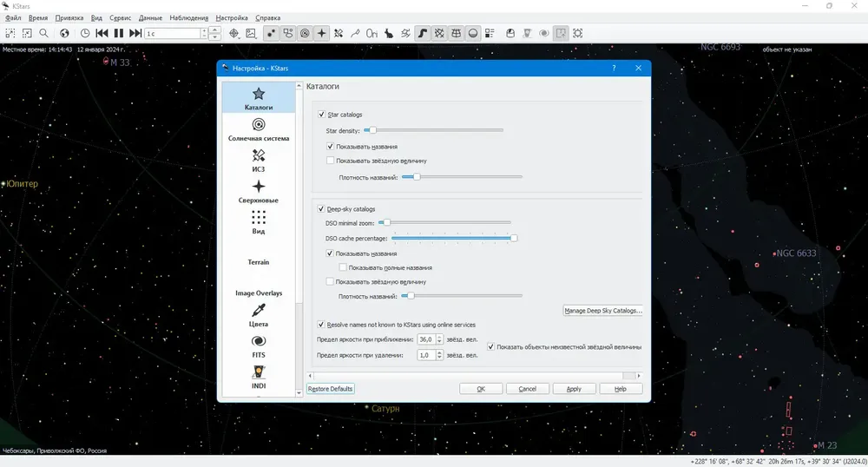
Task: Open Цвета colors settings page
Action: click(259, 315)
